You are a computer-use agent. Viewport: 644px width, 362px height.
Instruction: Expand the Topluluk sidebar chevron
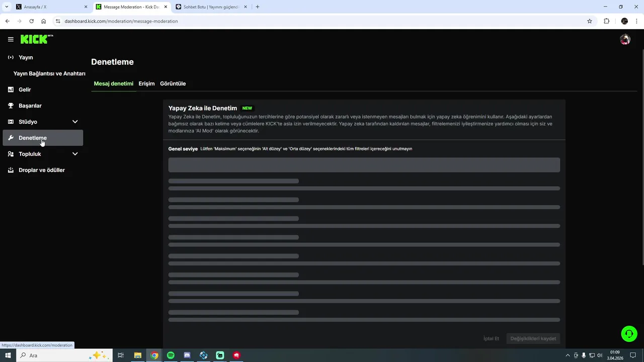point(75,154)
